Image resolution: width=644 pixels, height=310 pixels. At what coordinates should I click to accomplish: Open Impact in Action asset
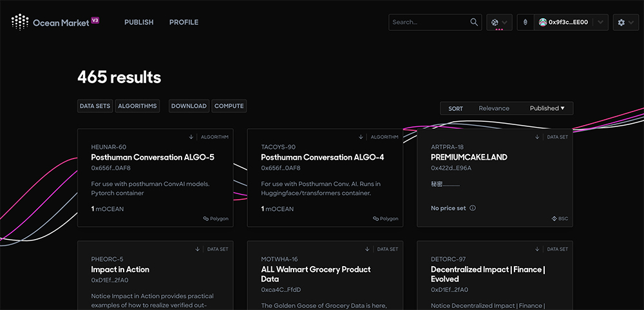pos(120,269)
